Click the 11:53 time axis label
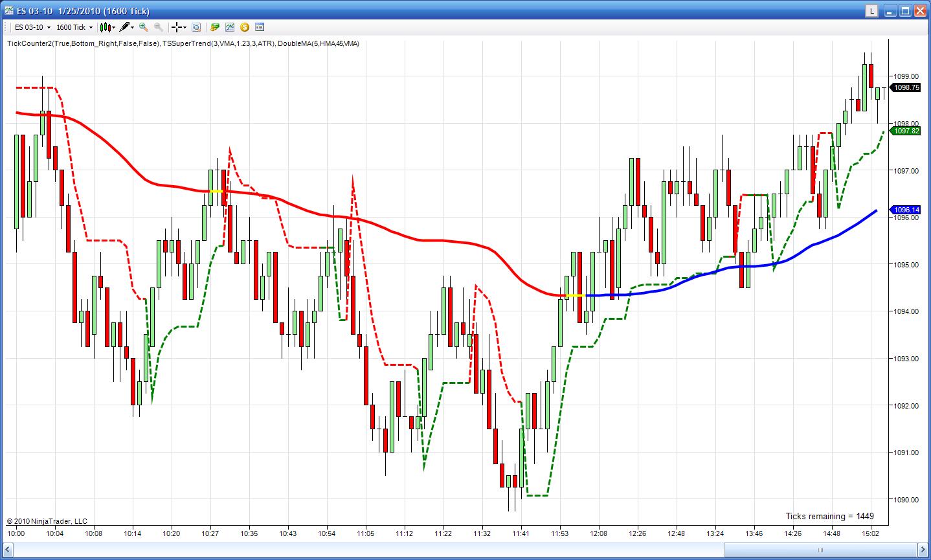Viewport: 931px width, 560px height. coord(560,534)
